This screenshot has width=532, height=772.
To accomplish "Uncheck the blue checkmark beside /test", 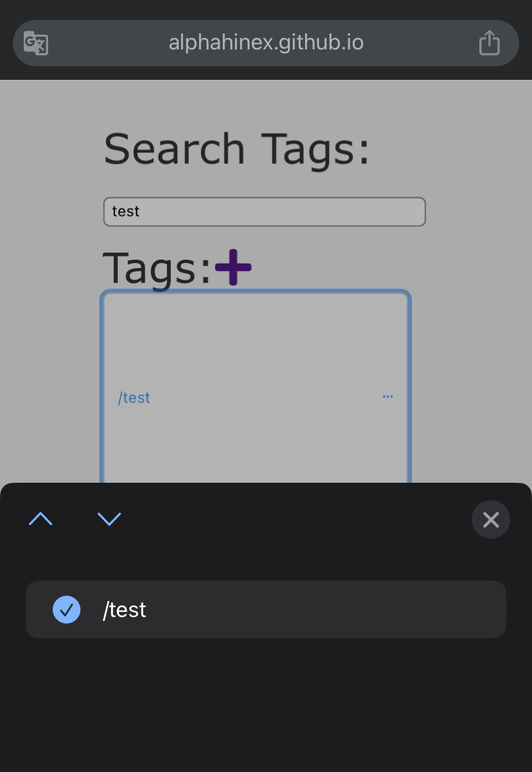I will click(x=66, y=609).
